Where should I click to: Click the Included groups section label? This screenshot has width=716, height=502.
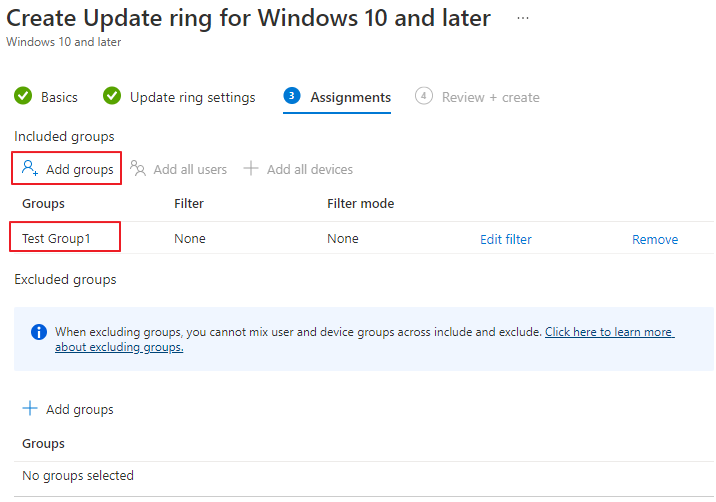pos(64,137)
